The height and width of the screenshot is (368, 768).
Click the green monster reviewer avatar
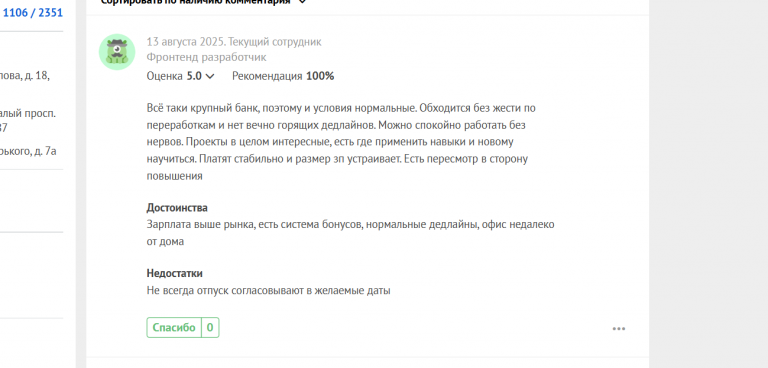pyautogui.click(x=117, y=52)
